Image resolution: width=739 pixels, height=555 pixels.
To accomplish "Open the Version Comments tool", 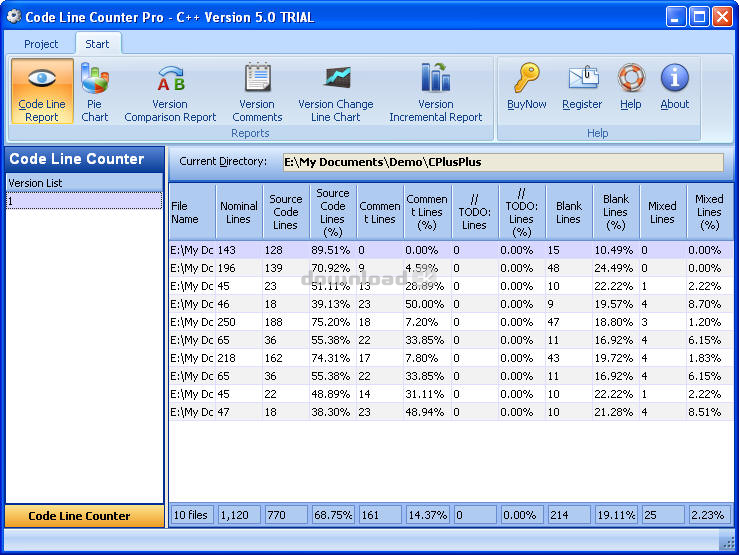I will (257, 92).
